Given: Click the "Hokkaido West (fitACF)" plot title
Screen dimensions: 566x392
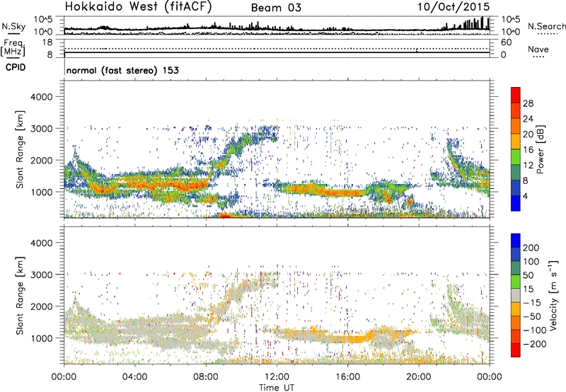Looking at the screenshot, I should 138,6.
